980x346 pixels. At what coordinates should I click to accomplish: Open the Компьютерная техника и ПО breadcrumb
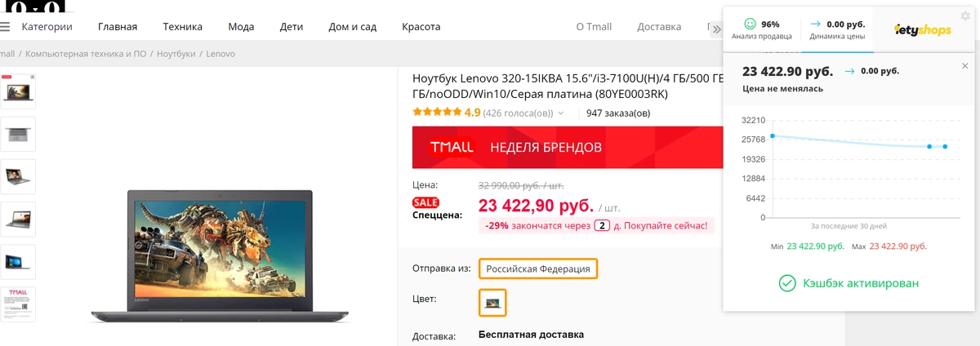point(86,54)
